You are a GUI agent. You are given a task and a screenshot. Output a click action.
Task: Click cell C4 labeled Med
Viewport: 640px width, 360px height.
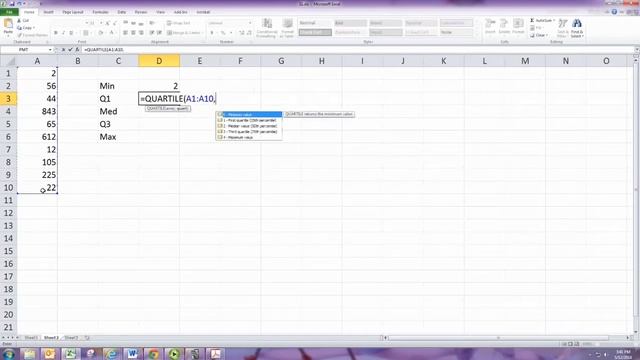tap(118, 111)
